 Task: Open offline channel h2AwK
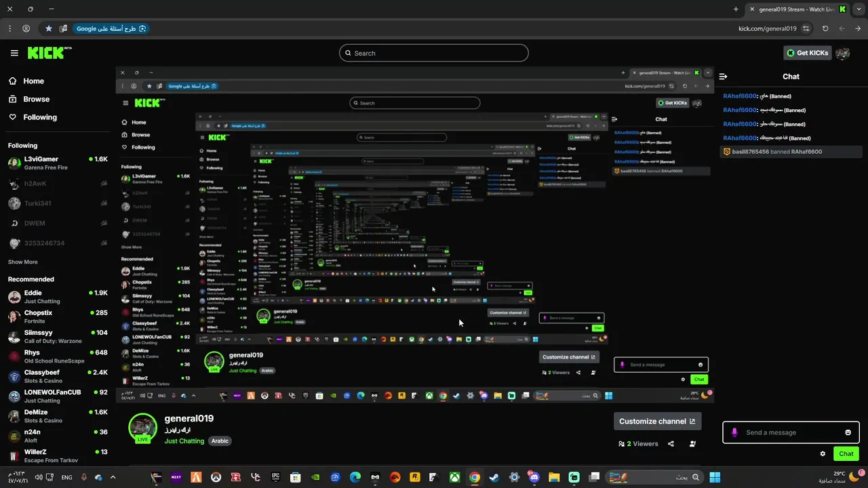click(x=58, y=184)
